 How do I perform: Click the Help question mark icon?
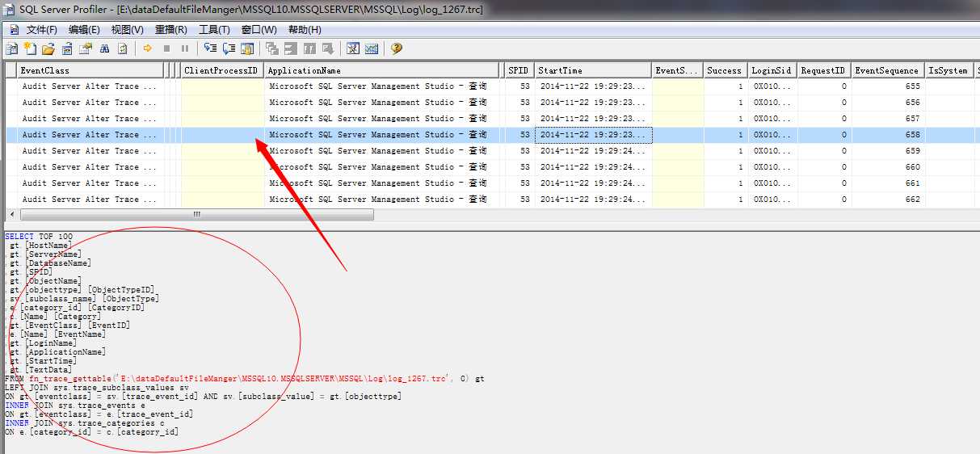tap(397, 48)
